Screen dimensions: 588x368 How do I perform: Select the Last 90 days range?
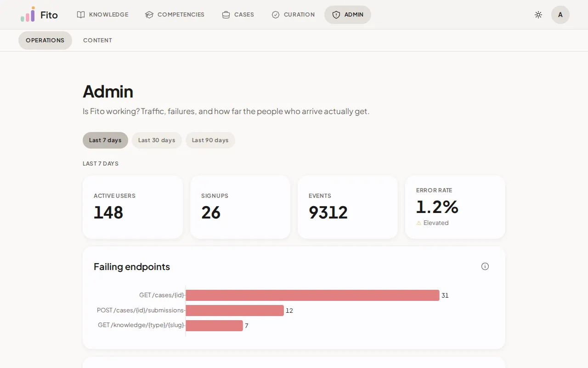pyautogui.click(x=210, y=140)
